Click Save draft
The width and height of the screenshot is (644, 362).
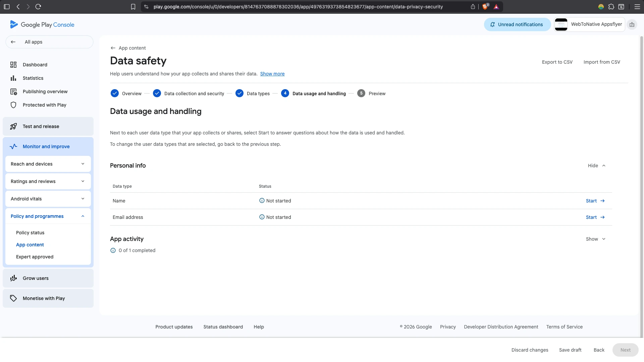(x=570, y=350)
